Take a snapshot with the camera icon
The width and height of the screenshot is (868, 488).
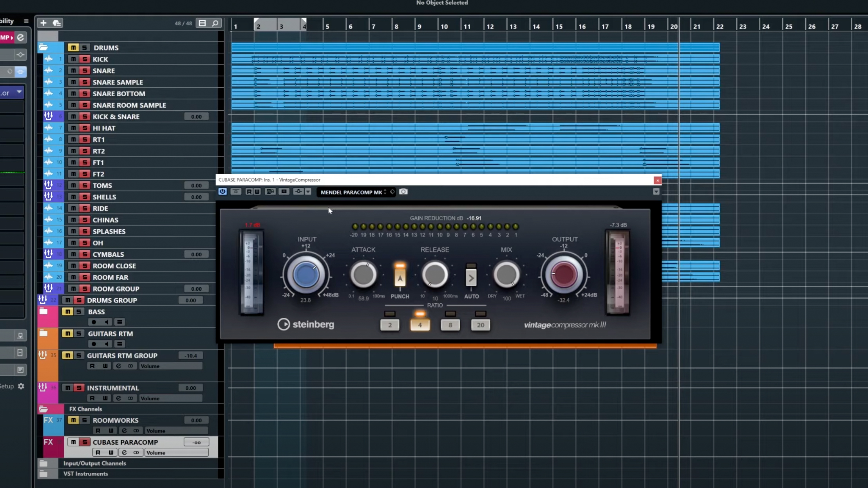[403, 192]
